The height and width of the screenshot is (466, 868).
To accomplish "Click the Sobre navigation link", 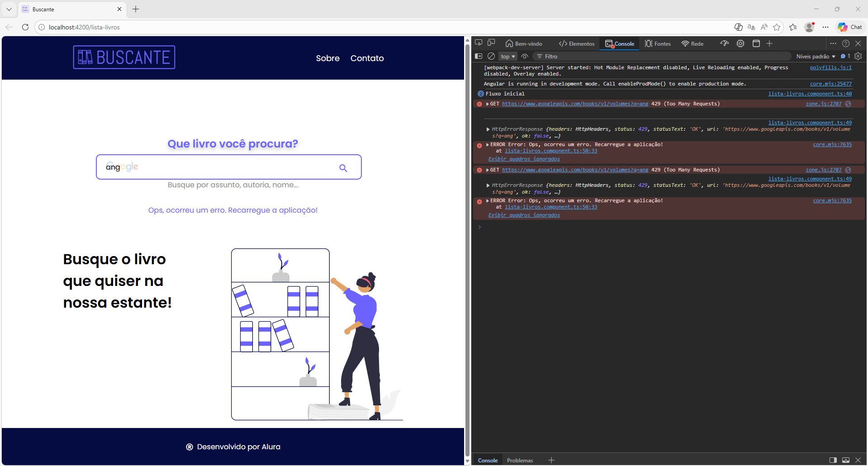I will click(327, 58).
